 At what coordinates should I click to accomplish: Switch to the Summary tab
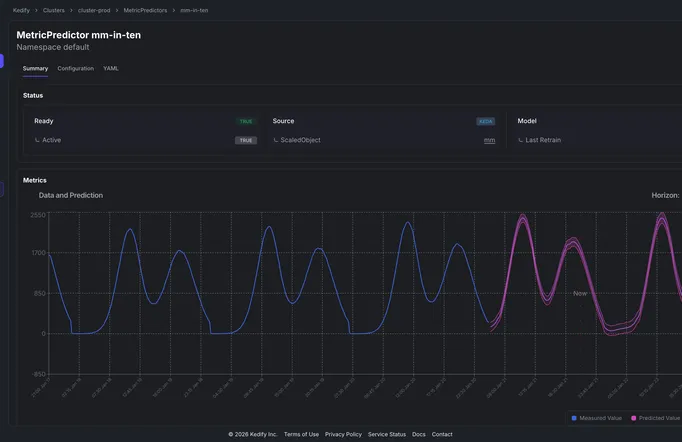coord(35,68)
